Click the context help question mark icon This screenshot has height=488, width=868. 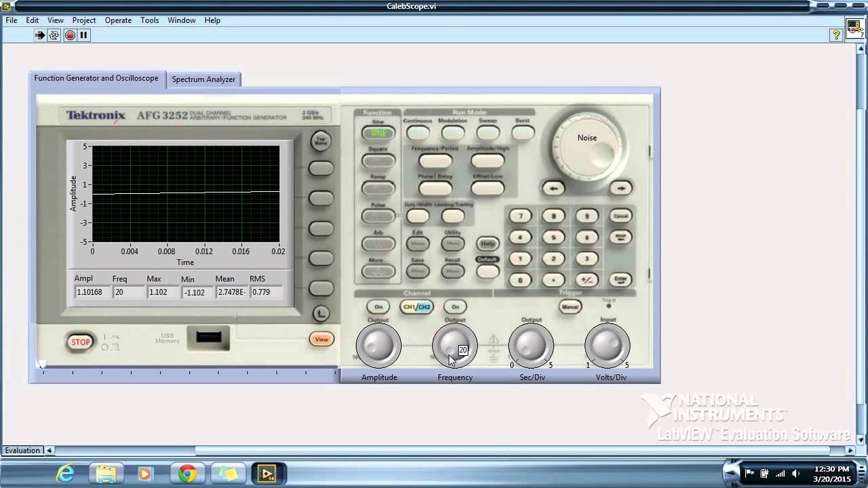(x=836, y=35)
